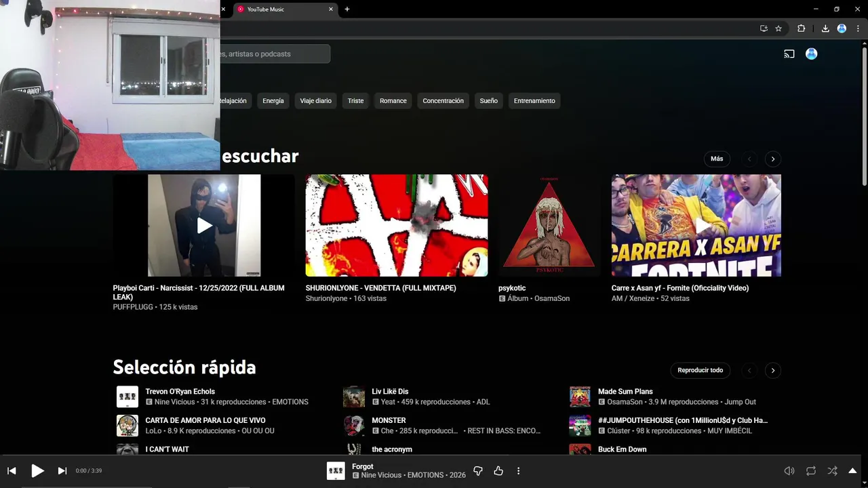
Task: Open YouTube Music account avatar menu
Action: click(x=811, y=54)
